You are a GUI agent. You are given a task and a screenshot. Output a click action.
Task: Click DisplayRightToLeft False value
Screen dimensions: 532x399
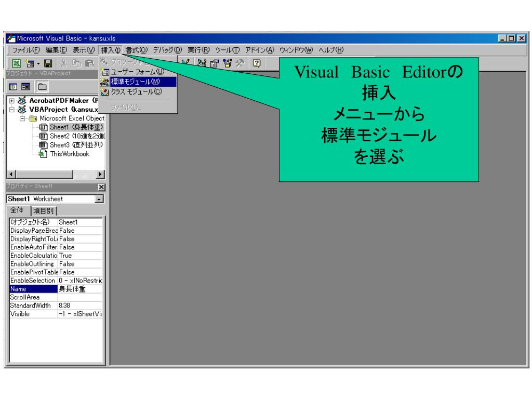(x=79, y=239)
